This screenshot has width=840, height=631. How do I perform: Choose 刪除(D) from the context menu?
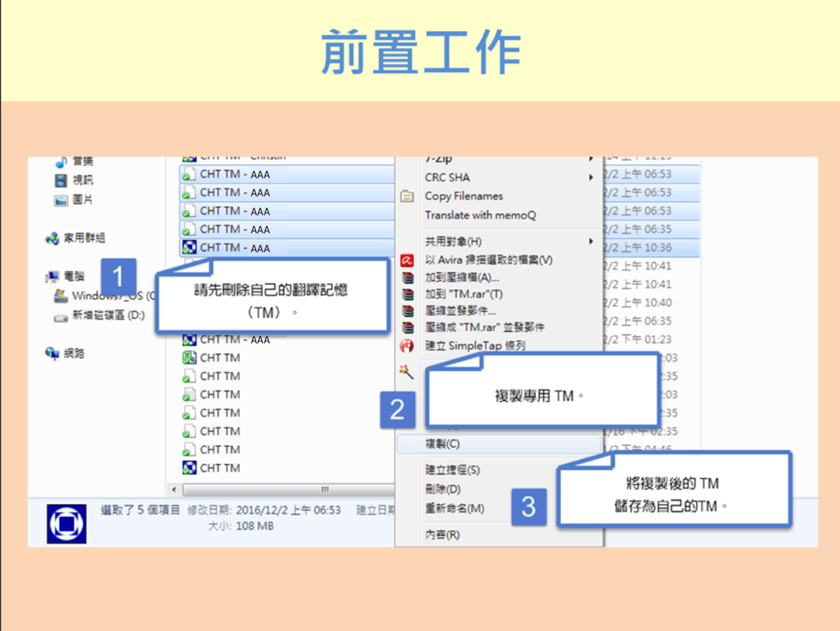click(442, 490)
